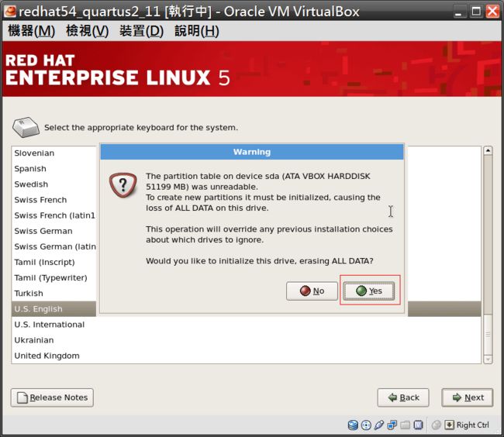Click the warning question mark icon

pyautogui.click(x=123, y=184)
